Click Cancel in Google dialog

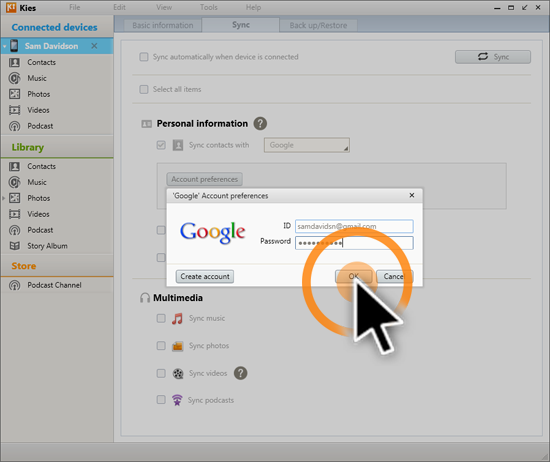(x=395, y=276)
